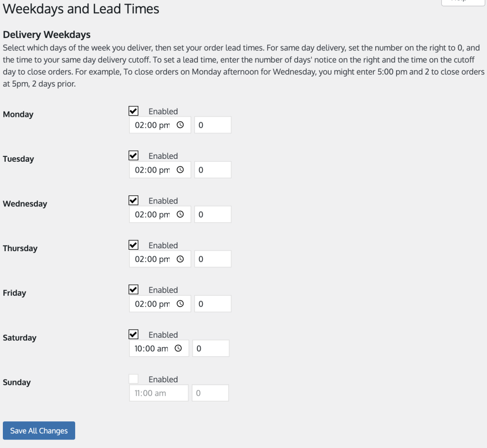The height and width of the screenshot is (448, 487).
Task: Click the Saturday row label
Action: [x=19, y=338]
